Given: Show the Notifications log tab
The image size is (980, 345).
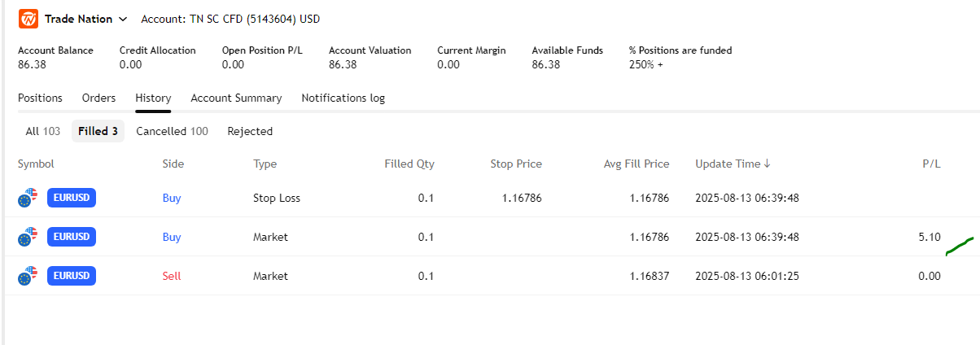Looking at the screenshot, I should 343,98.
